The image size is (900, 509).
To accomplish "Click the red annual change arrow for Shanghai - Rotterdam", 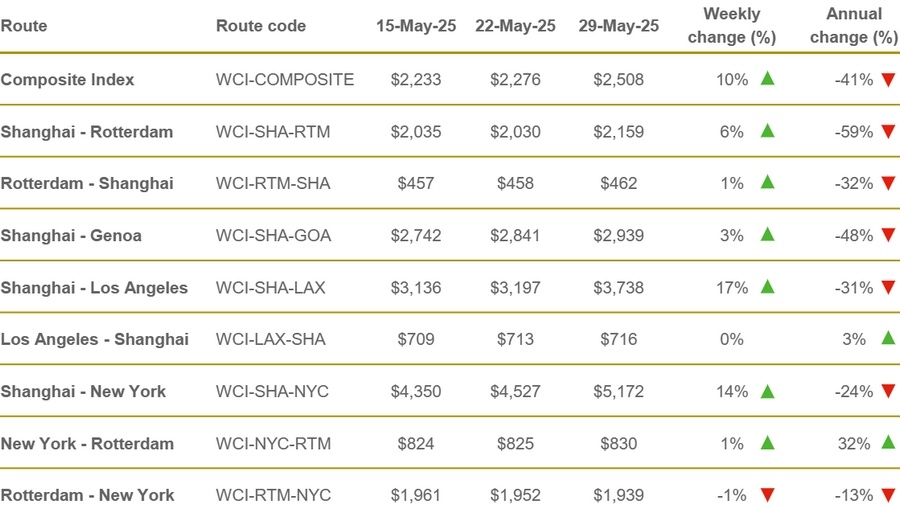I will coord(889,132).
